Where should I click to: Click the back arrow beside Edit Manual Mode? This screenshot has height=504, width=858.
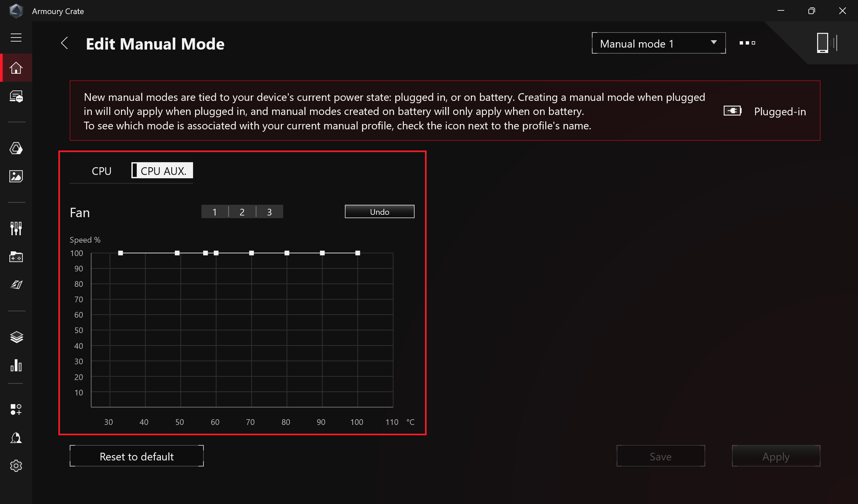64,43
